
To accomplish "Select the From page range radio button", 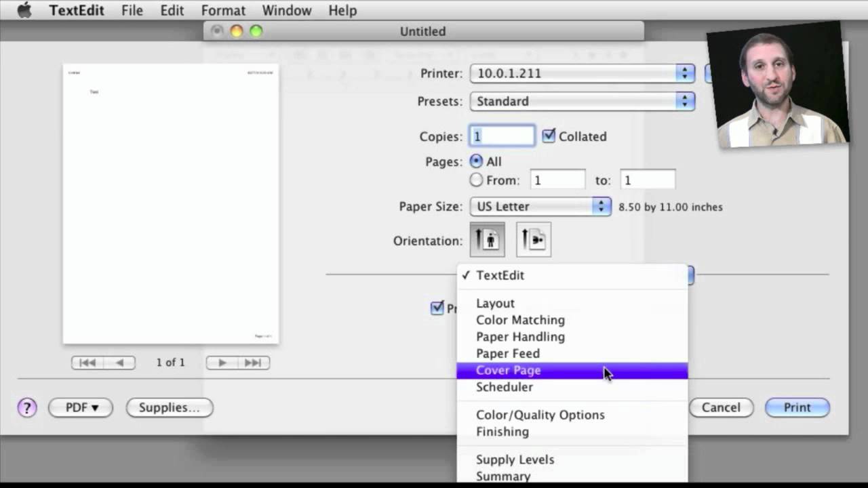I will coord(477,180).
